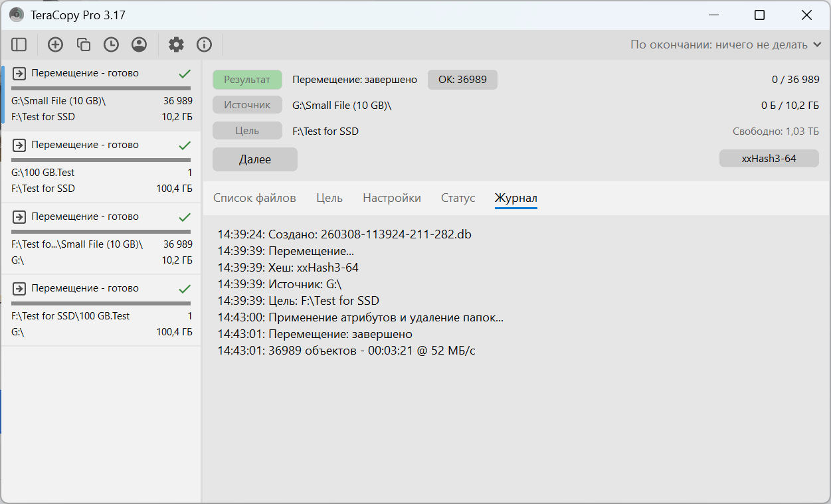Click log line 'Источник: G:\'
This screenshot has width=831, height=504.
tap(280, 284)
